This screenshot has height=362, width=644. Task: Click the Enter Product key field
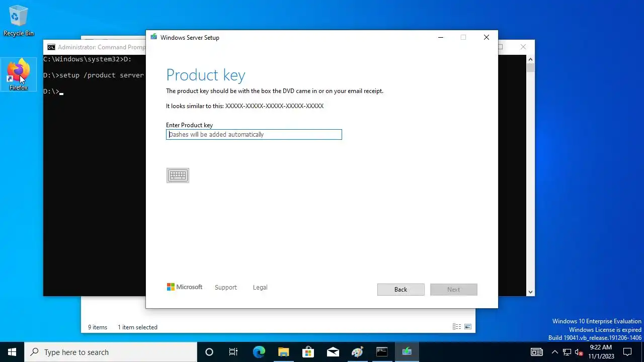tap(254, 134)
